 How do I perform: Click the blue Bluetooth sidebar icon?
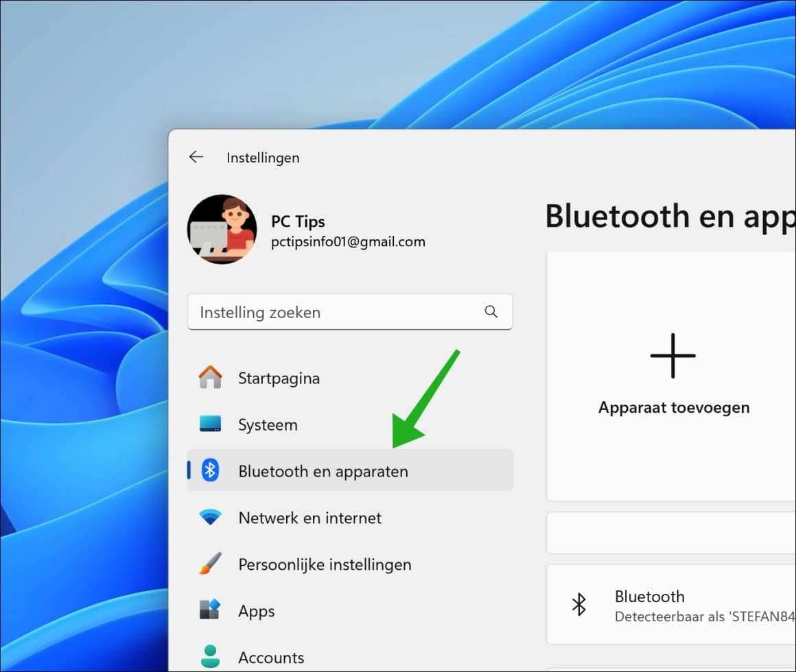point(210,470)
